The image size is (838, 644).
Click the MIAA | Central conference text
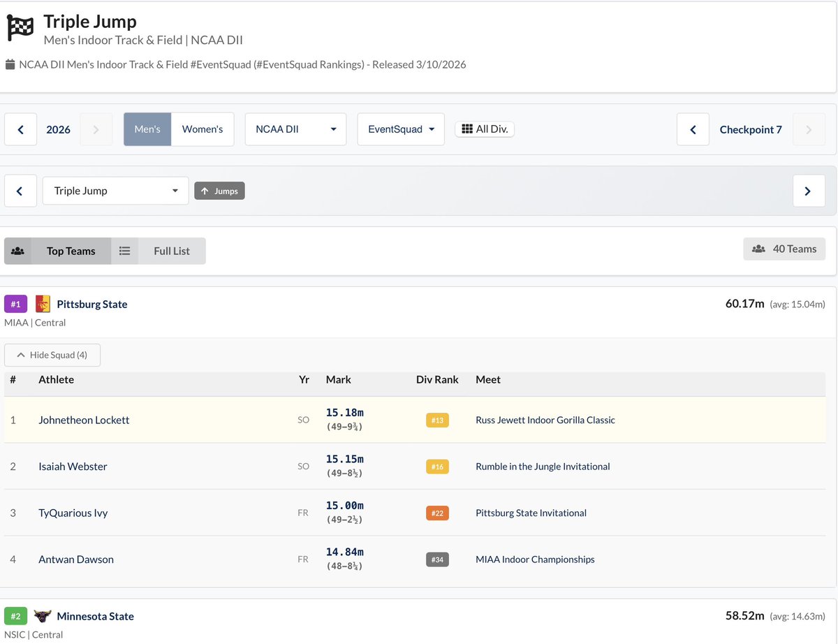(x=35, y=323)
